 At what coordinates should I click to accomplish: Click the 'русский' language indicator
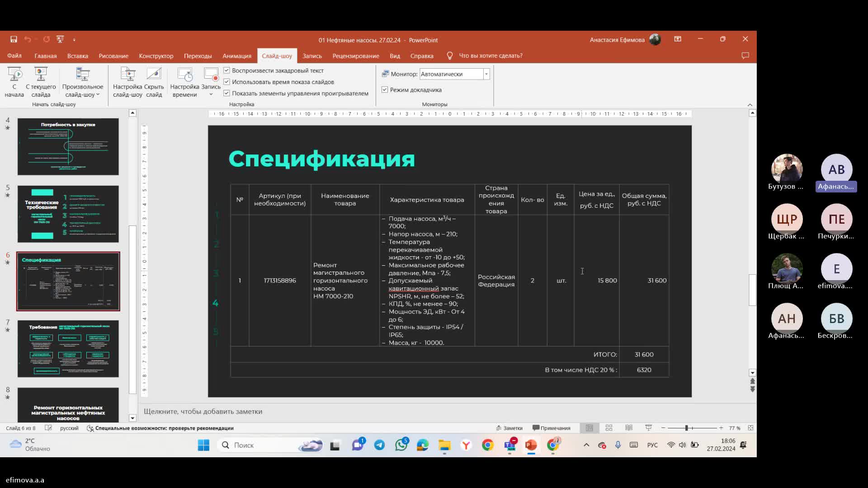[69, 428]
